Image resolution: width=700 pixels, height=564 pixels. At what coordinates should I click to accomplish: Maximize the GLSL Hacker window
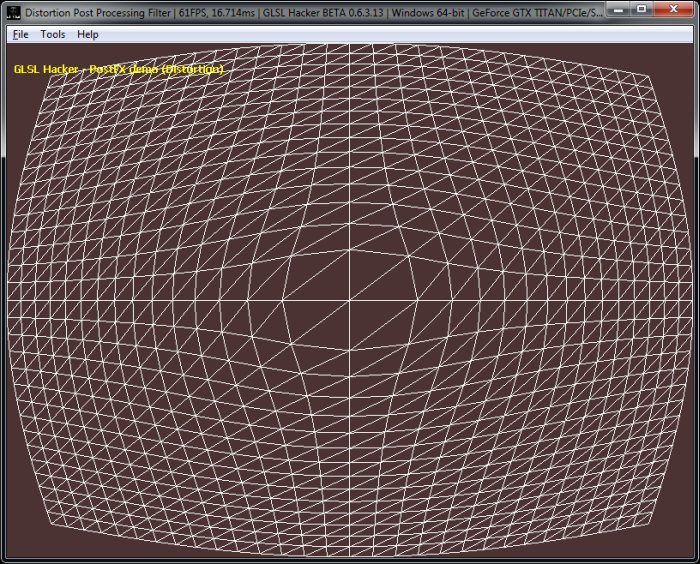click(642, 9)
